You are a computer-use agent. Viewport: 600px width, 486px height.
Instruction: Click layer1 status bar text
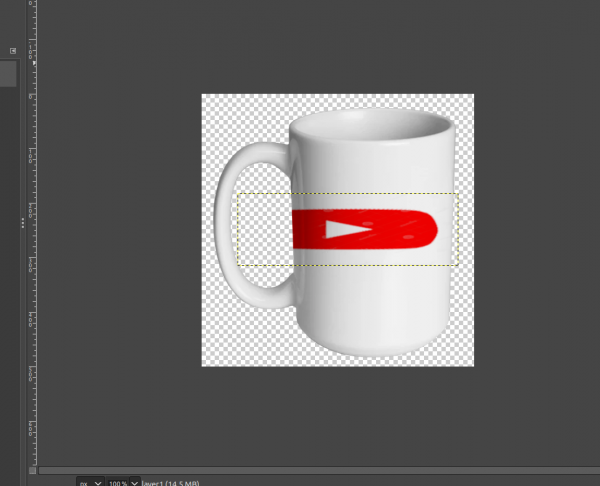click(171, 483)
